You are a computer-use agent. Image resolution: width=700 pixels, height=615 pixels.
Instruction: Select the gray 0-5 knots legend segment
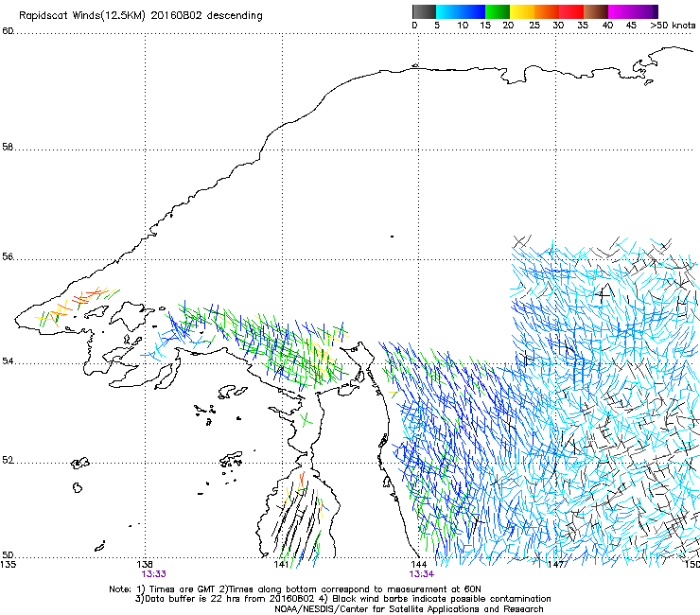coord(424,11)
